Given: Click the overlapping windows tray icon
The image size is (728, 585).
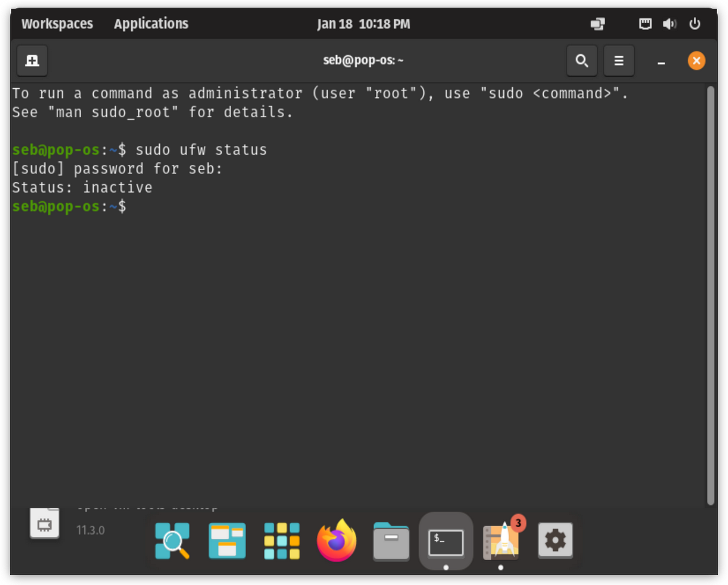Looking at the screenshot, I should click(598, 24).
